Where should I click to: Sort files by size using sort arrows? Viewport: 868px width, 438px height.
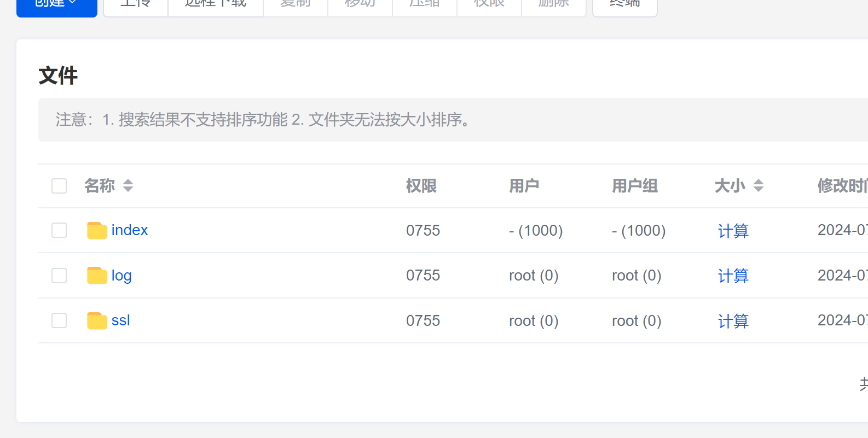tap(758, 186)
